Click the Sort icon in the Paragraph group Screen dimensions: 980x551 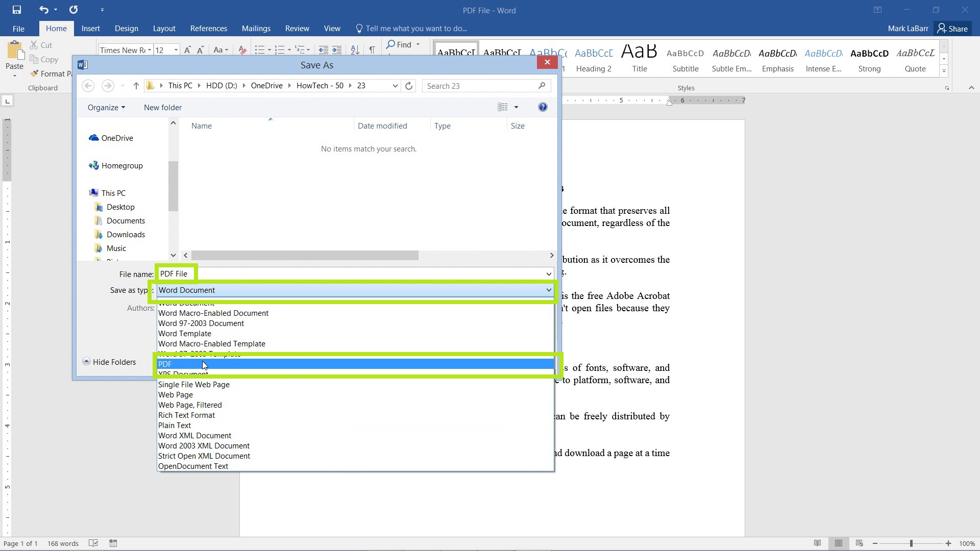tap(355, 49)
